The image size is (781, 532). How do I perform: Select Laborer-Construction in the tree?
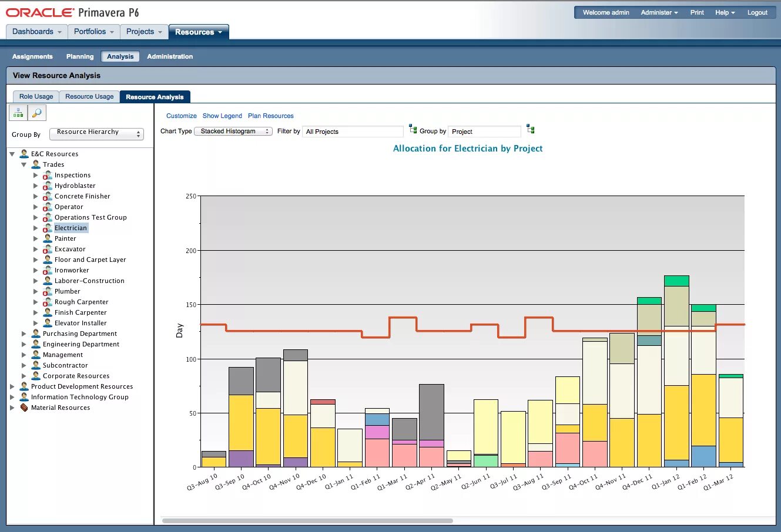coord(89,281)
